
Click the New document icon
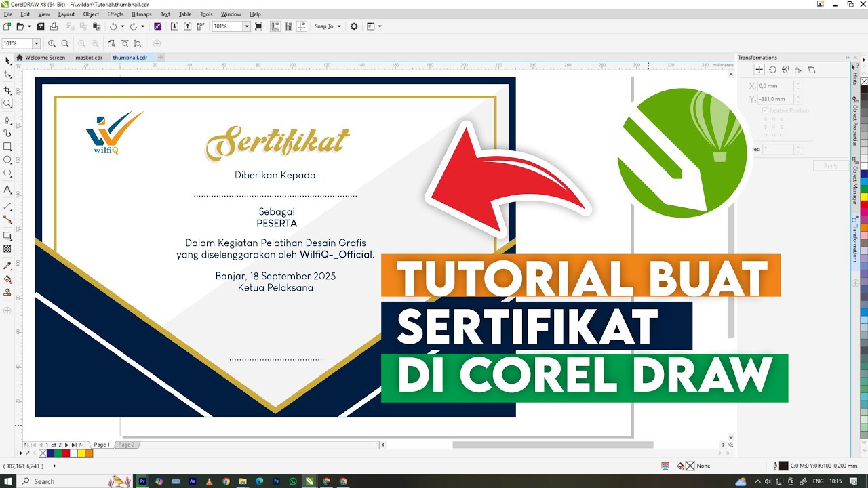click(7, 26)
